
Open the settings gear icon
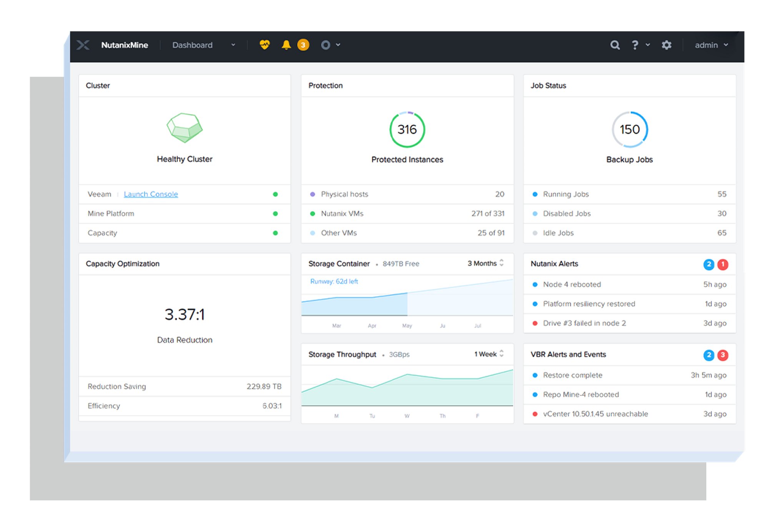666,45
